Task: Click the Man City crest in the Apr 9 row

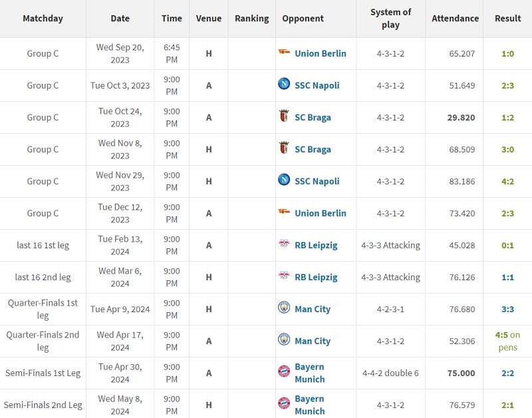Action: coord(284,308)
